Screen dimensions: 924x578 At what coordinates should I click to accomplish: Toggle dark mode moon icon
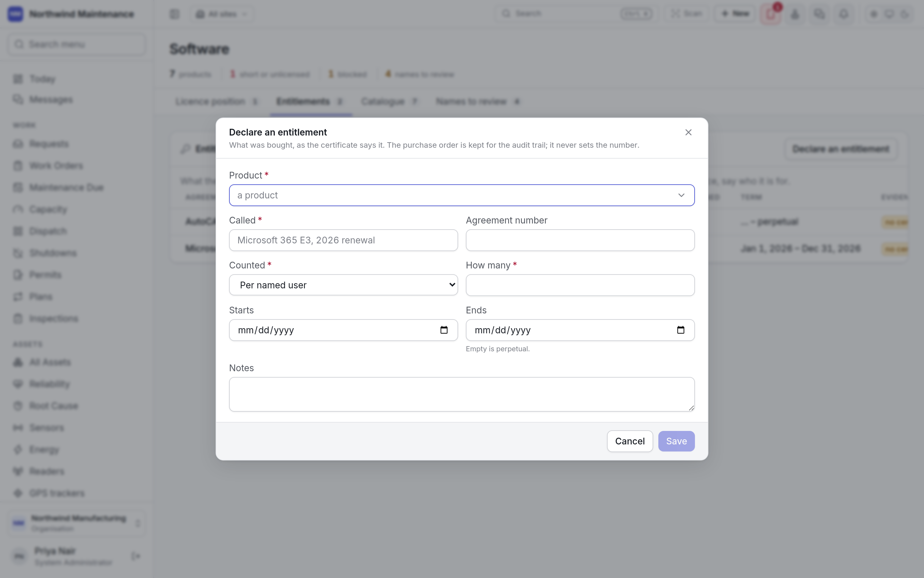[904, 14]
